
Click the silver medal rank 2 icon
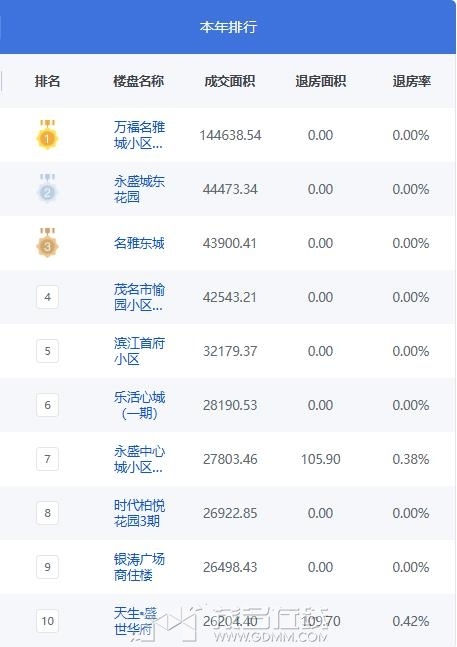pos(47,189)
